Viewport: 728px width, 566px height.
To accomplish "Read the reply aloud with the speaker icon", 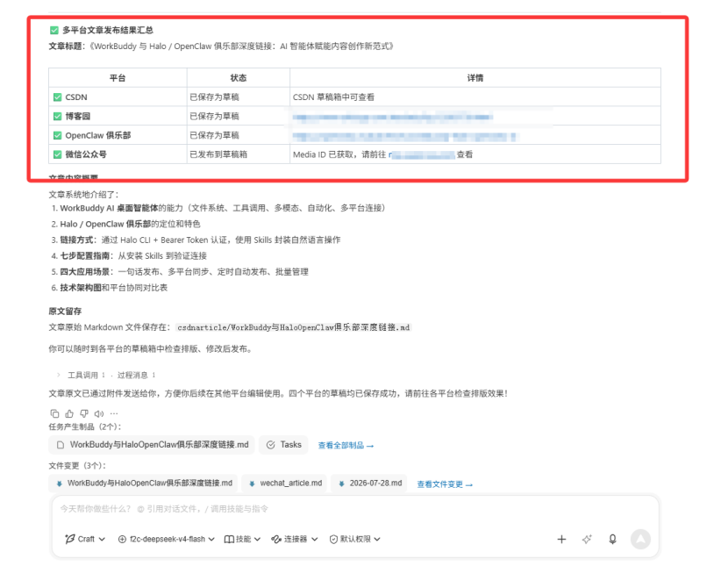I will click(99, 413).
